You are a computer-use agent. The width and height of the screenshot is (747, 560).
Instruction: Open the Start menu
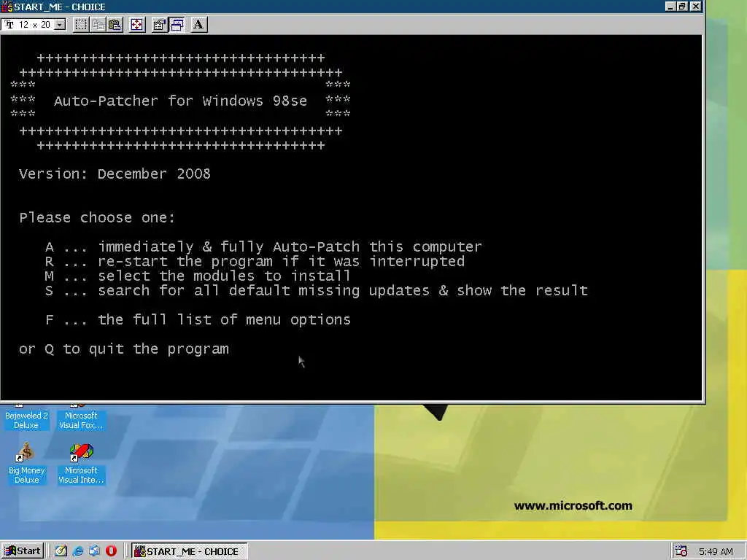(x=23, y=551)
